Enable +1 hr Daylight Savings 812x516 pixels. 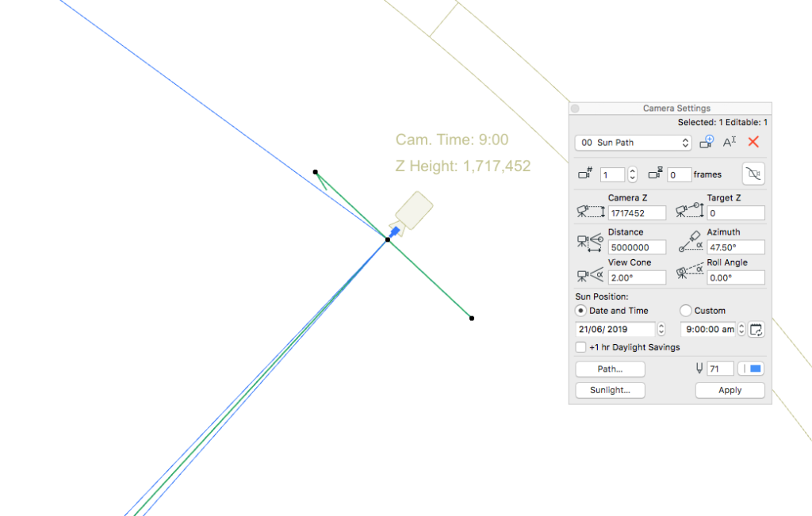tap(581, 347)
